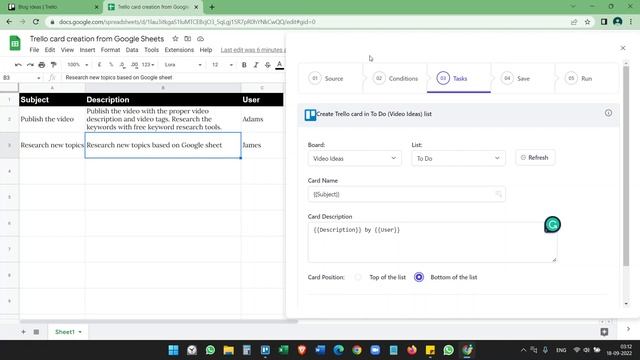Click the info icon on Trello task header
The height and width of the screenshot is (360, 640).
pos(608,113)
